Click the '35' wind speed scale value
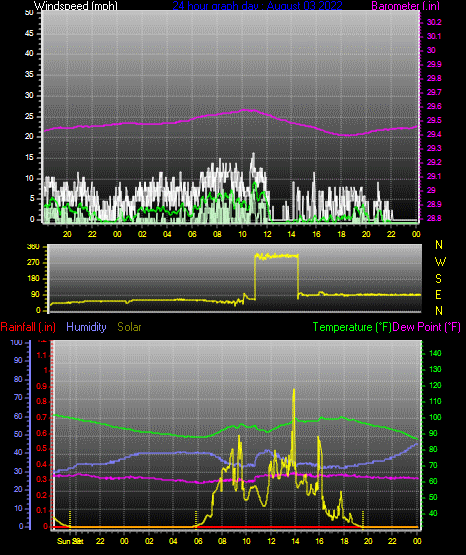 click(x=29, y=75)
